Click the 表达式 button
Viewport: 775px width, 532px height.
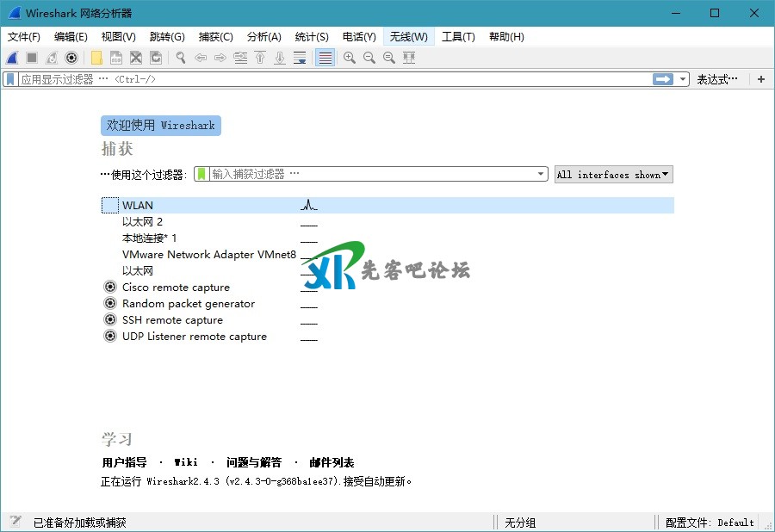(716, 79)
